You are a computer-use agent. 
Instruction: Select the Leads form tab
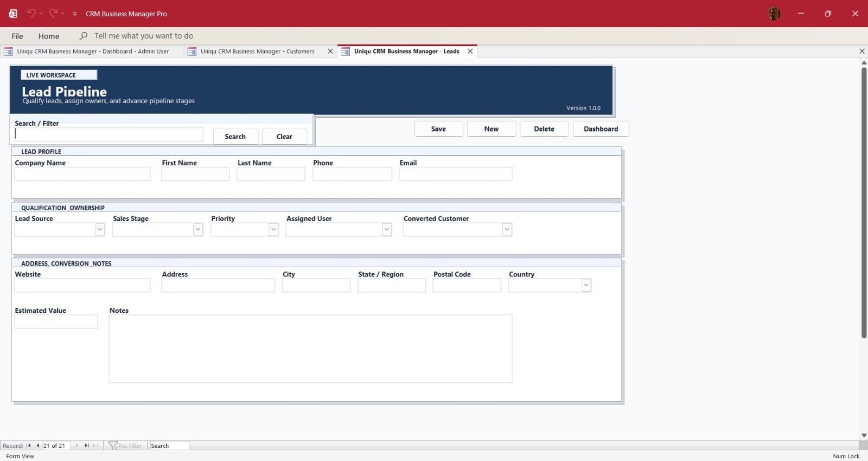coord(407,52)
